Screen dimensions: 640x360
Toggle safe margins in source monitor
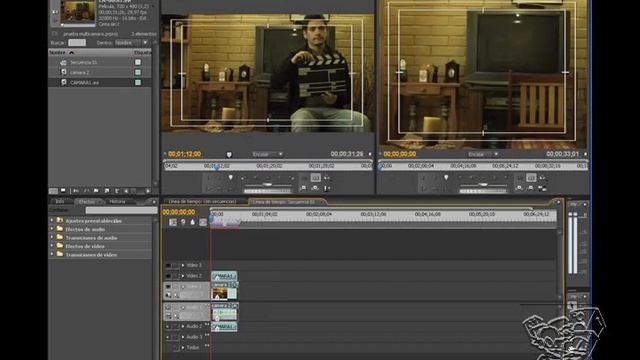click(x=315, y=178)
